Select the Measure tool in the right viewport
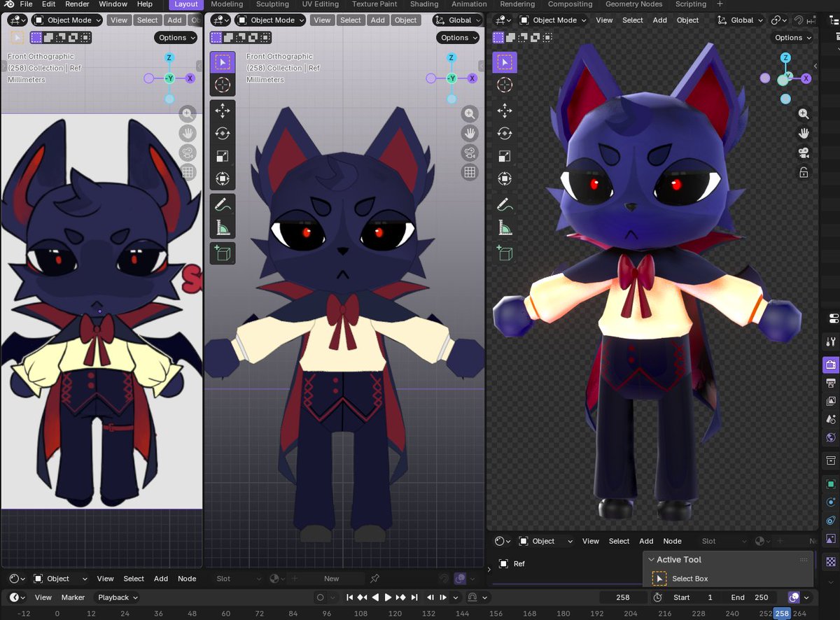 [505, 227]
